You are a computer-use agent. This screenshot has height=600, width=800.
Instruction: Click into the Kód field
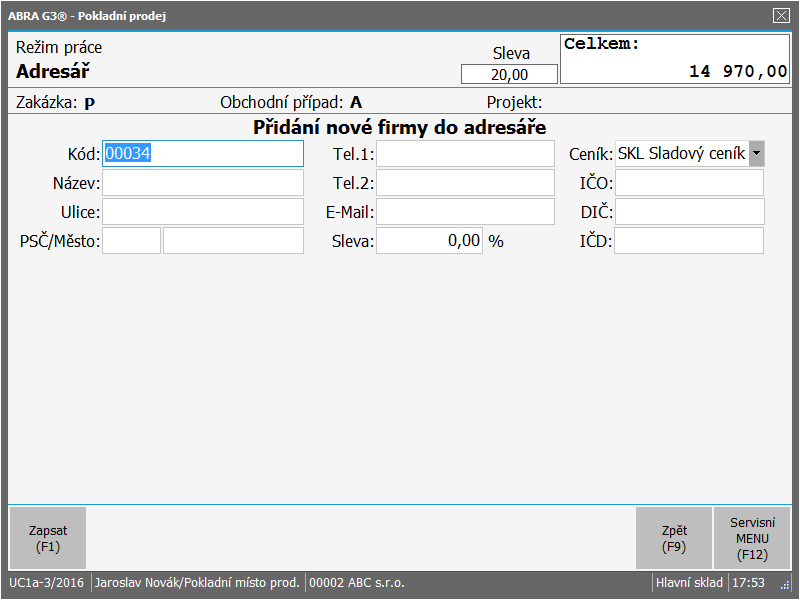(203, 153)
